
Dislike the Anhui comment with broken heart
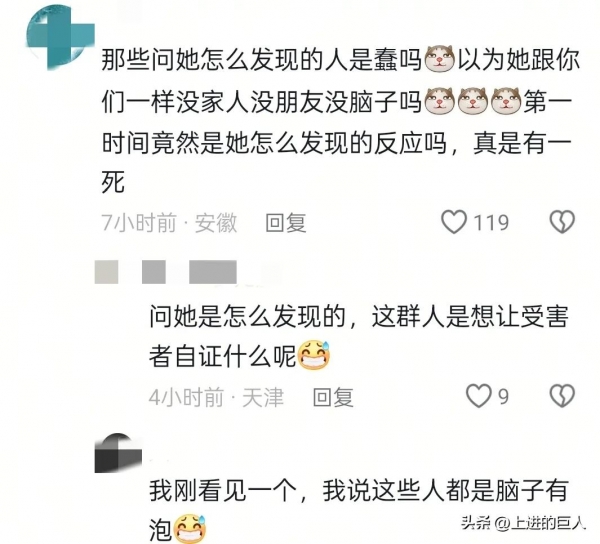click(562, 222)
